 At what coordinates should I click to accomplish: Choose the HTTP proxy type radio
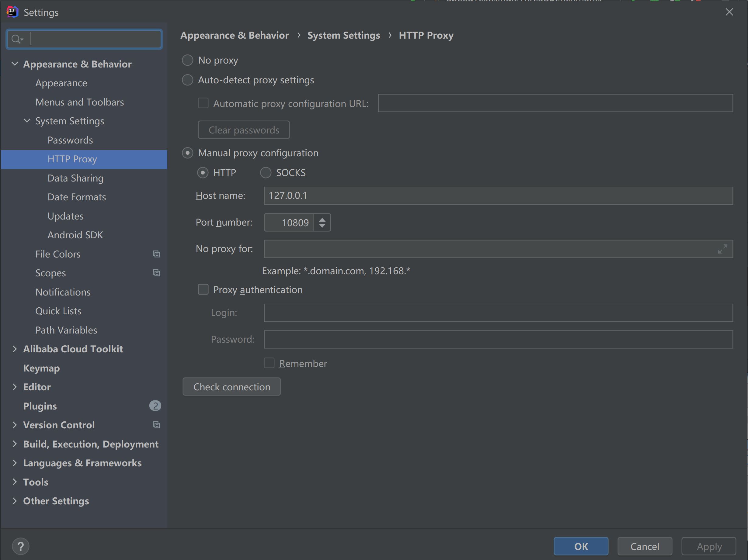[x=203, y=173]
